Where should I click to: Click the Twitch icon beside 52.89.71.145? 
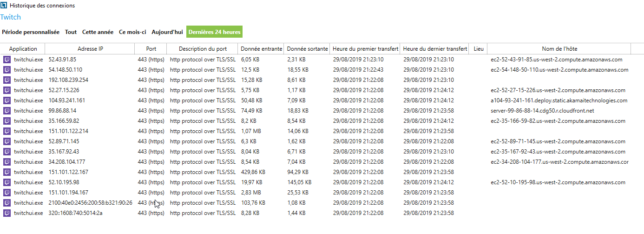(x=7, y=141)
